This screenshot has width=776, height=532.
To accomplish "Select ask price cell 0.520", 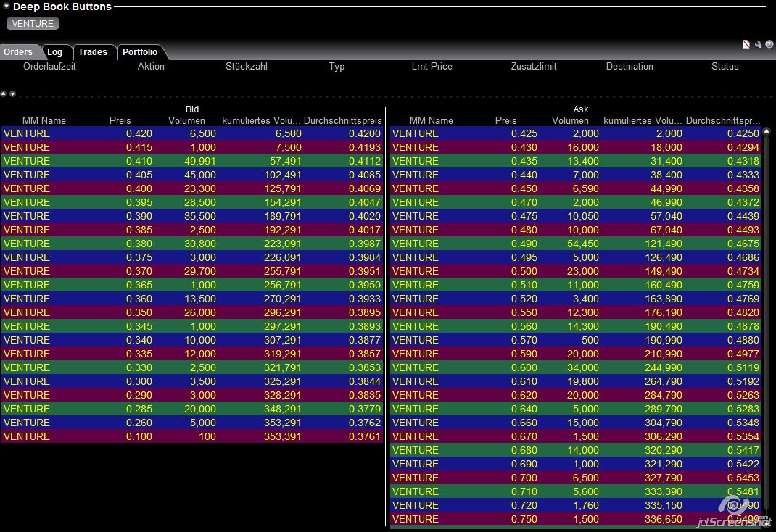I will pyautogui.click(x=524, y=299).
